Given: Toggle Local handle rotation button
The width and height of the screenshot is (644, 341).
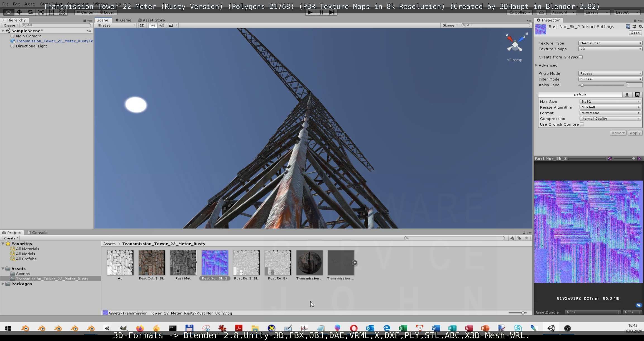Looking at the screenshot, I should (107, 12).
